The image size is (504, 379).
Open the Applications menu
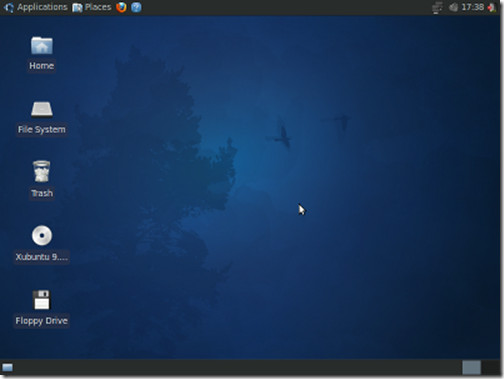tap(42, 7)
